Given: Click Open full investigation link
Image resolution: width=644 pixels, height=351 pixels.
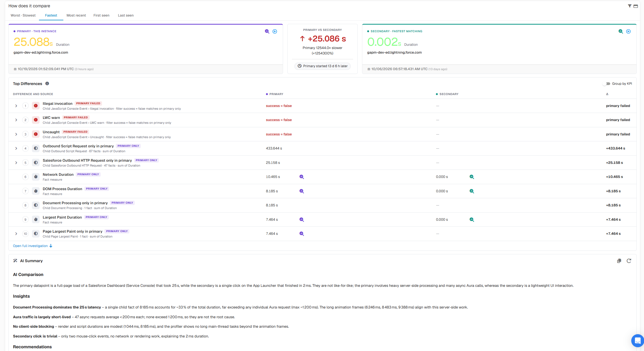Looking at the screenshot, I should pos(33,246).
